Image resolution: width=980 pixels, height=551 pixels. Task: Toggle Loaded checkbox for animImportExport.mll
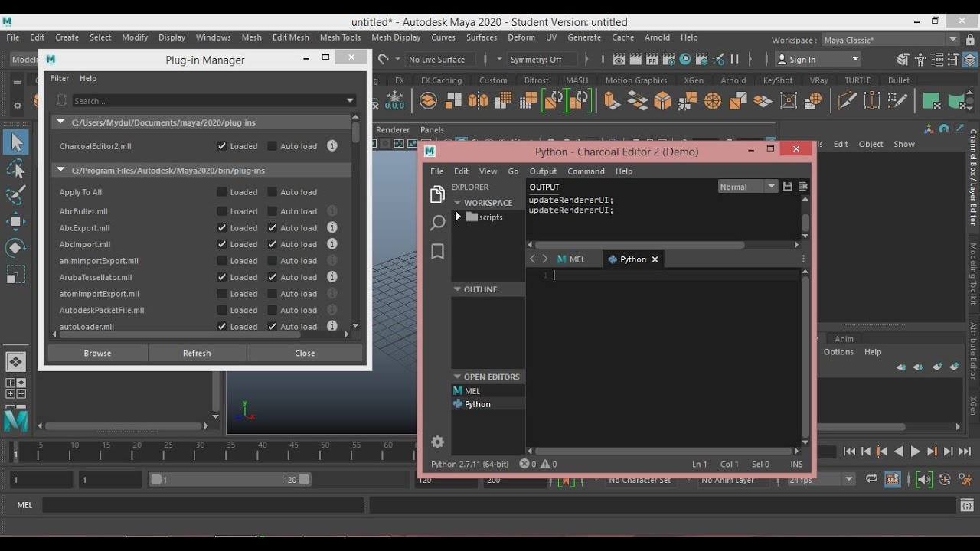click(222, 261)
